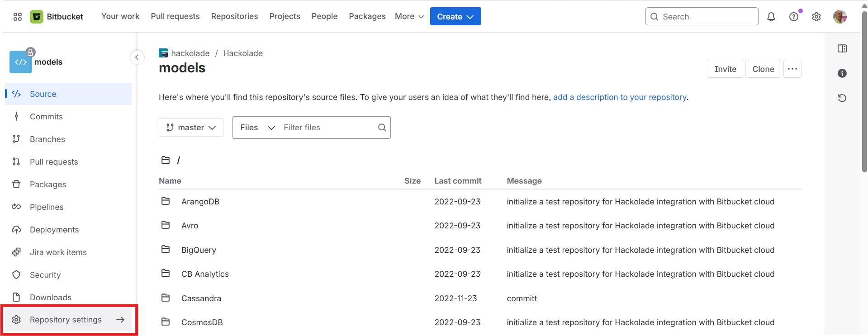Open Packages in the top nav
Image resolution: width=868 pixels, height=336 pixels.
[x=367, y=16]
